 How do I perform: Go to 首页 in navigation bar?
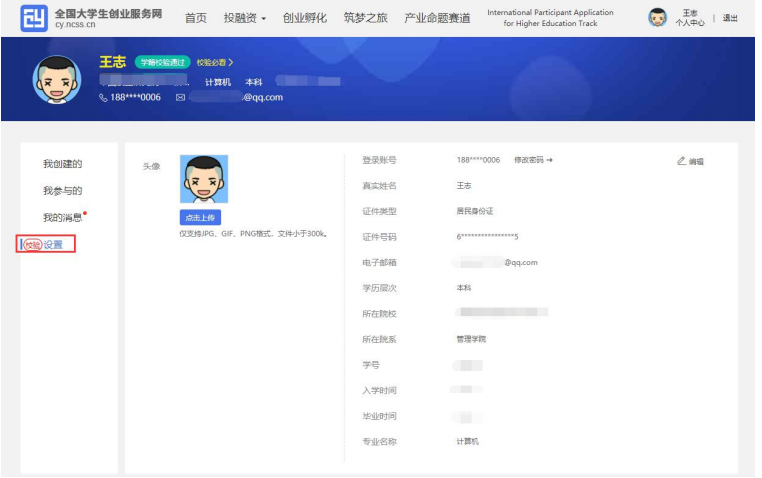pyautogui.click(x=196, y=18)
